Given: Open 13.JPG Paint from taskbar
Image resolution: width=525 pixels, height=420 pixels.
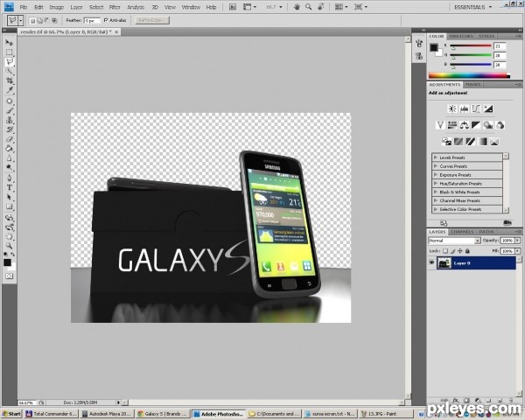Looking at the screenshot, I should tap(385, 414).
